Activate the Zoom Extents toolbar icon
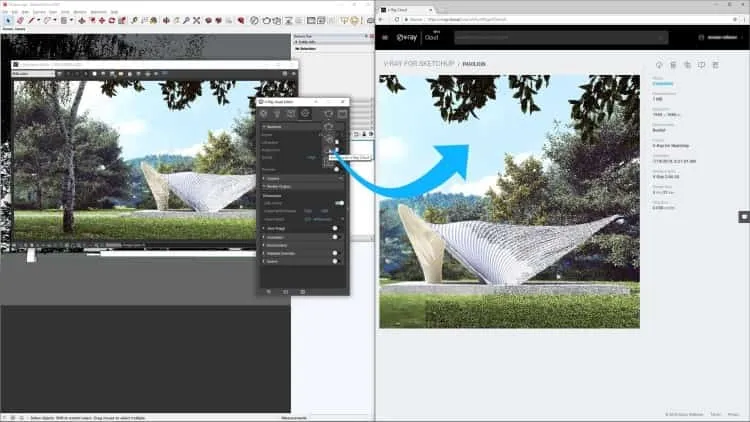The height and width of the screenshot is (422, 750). pyautogui.click(x=196, y=20)
